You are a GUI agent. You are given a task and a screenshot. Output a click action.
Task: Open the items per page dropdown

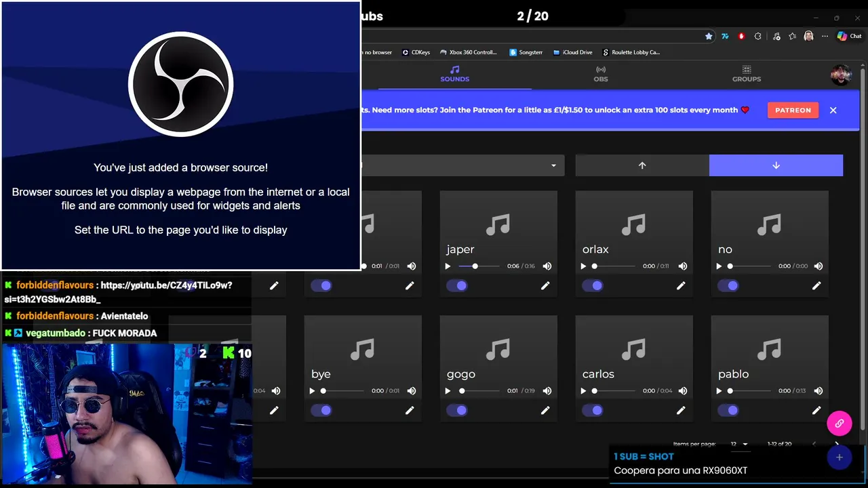point(739,444)
